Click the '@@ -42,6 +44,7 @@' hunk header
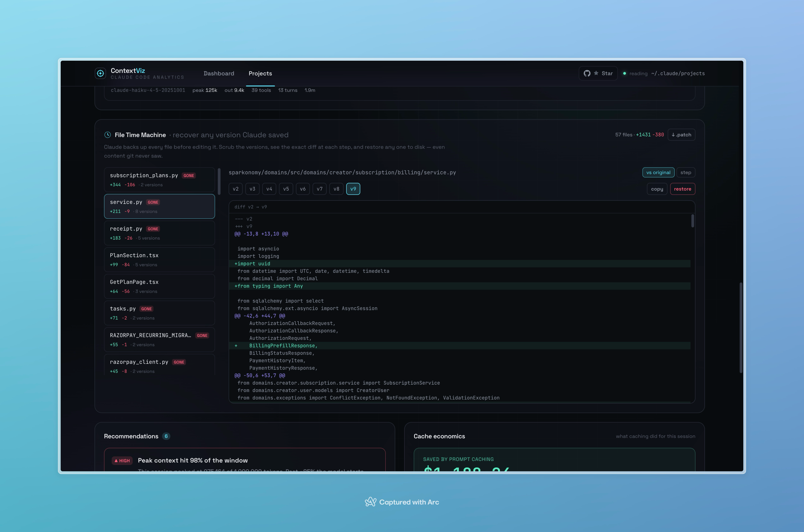This screenshot has height=532, width=804. [259, 316]
